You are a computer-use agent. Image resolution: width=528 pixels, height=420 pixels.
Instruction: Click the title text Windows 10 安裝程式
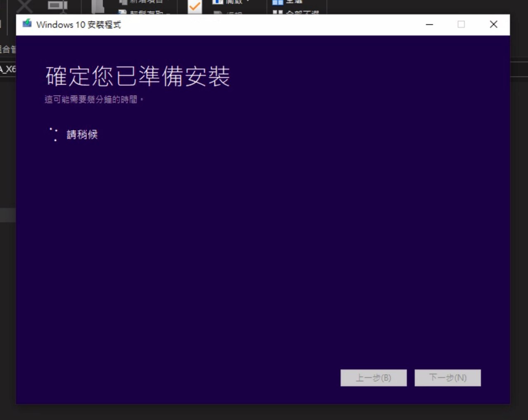(x=79, y=25)
